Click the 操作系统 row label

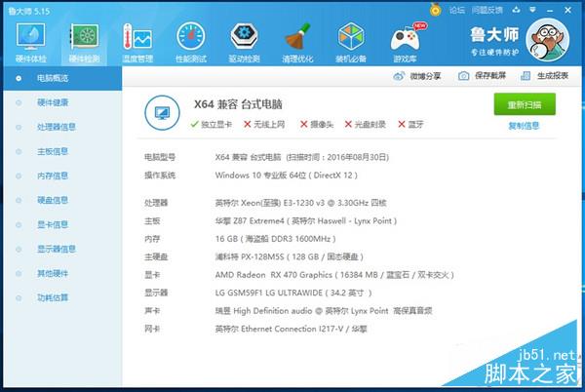160,175
